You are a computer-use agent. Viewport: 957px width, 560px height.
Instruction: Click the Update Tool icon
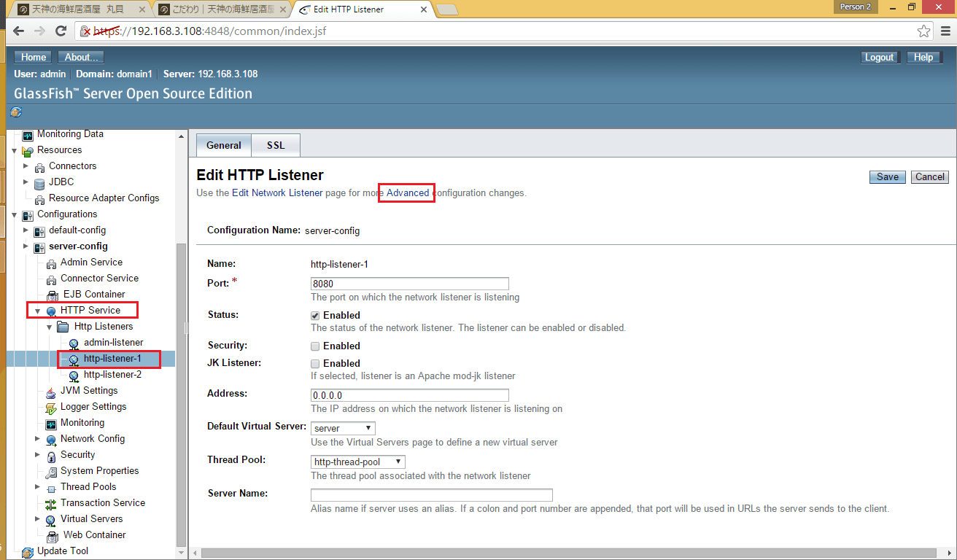pyautogui.click(x=28, y=552)
